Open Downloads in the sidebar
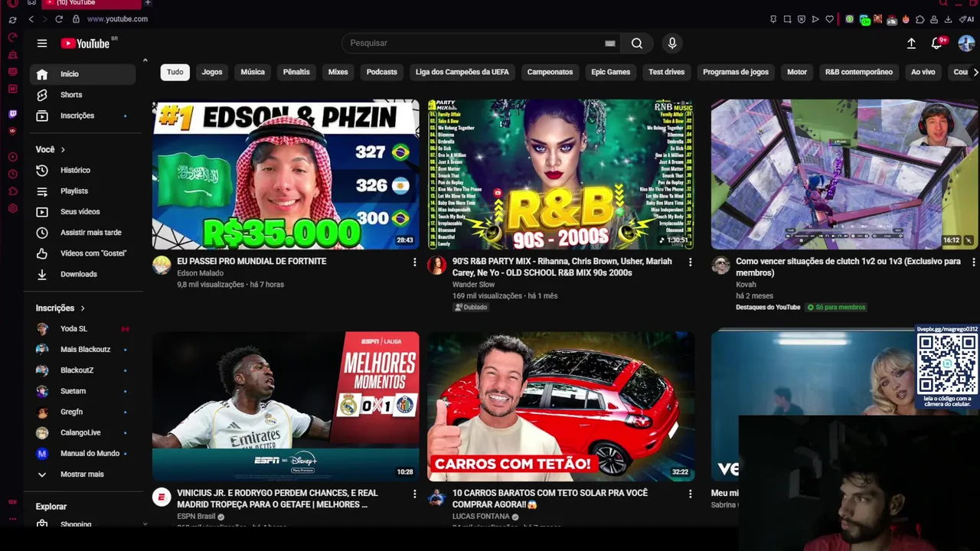 (83, 274)
